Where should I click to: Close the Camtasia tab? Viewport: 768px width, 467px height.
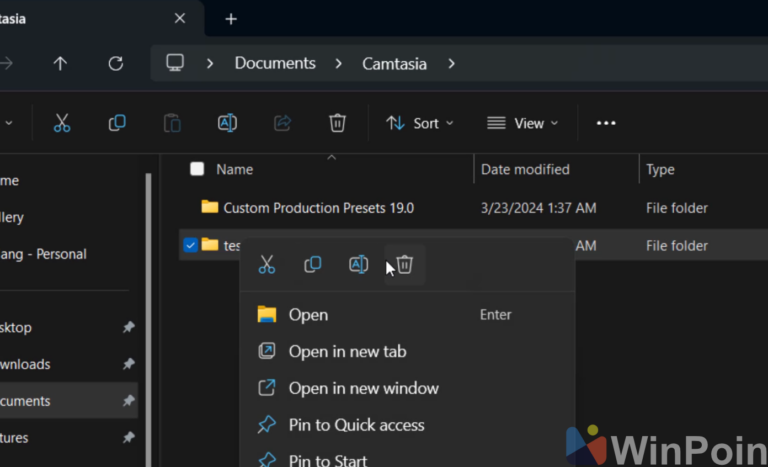180,19
